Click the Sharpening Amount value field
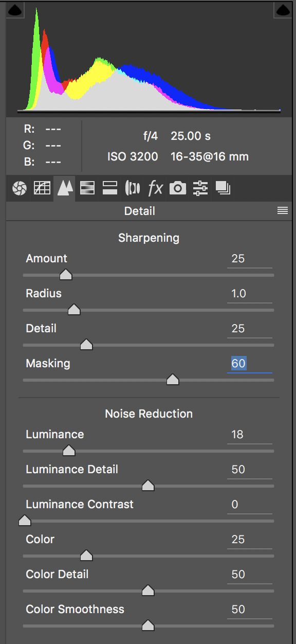Viewport: 296px width, 644px height. point(250,259)
